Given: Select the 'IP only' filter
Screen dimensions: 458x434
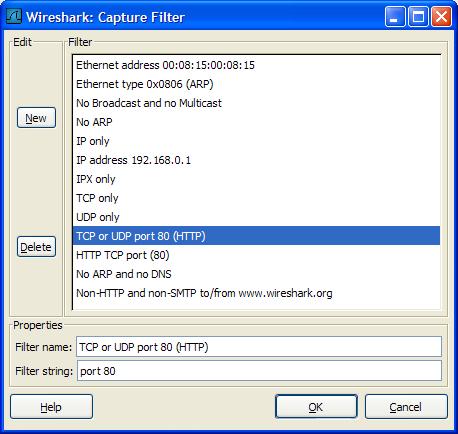Looking at the screenshot, I should [x=256, y=141].
